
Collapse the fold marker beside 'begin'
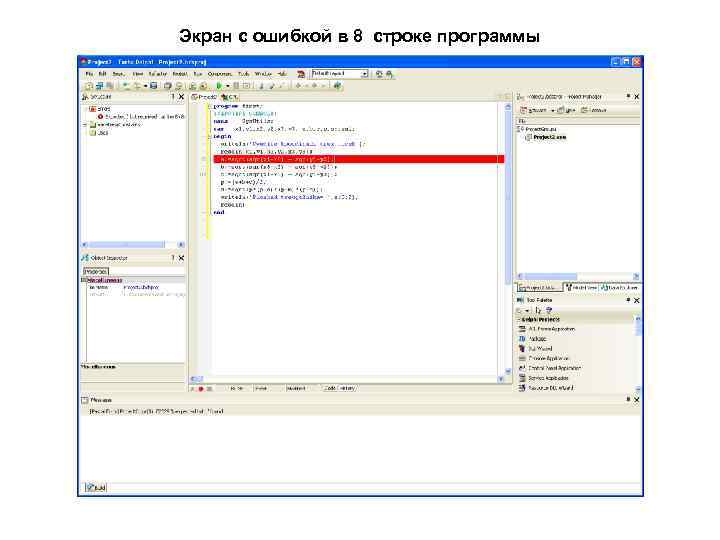tap(209, 137)
